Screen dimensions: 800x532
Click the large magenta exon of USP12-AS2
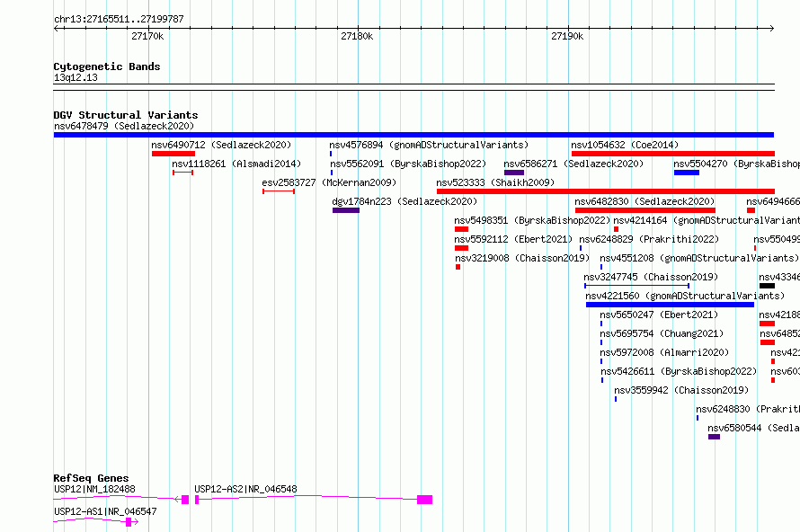pos(424,500)
